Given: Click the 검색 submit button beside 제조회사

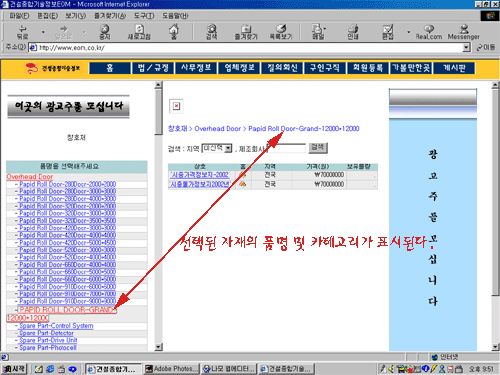Looking at the screenshot, I should (x=318, y=148).
